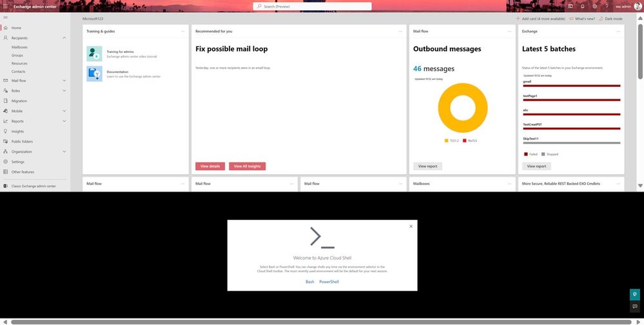Screen dimensions: 644x325
Task: Open the Classic Exchange admin center
Action: coord(35,186)
